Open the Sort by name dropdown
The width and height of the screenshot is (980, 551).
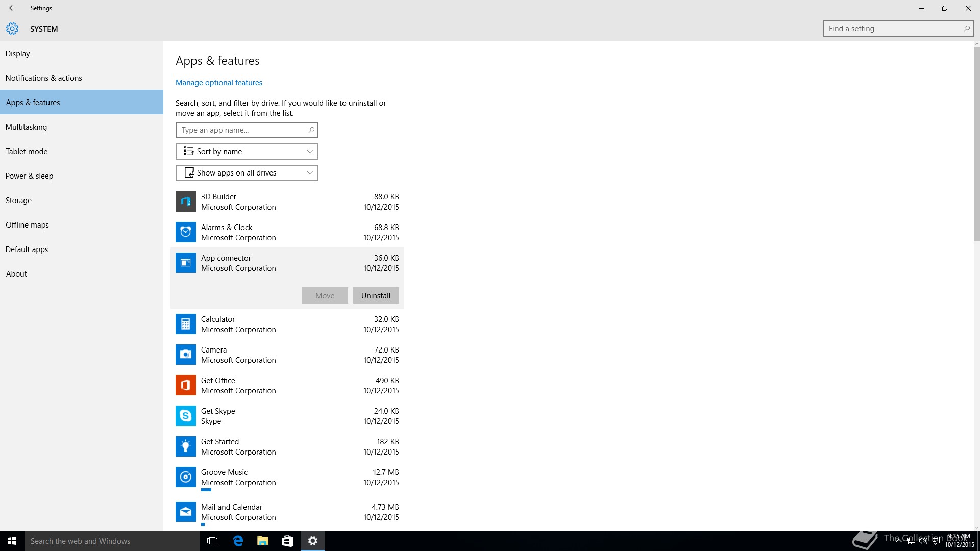[247, 152]
